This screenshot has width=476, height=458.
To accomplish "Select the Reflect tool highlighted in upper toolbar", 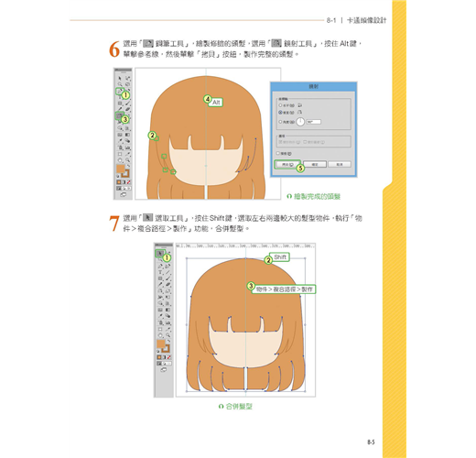I will coord(119,115).
